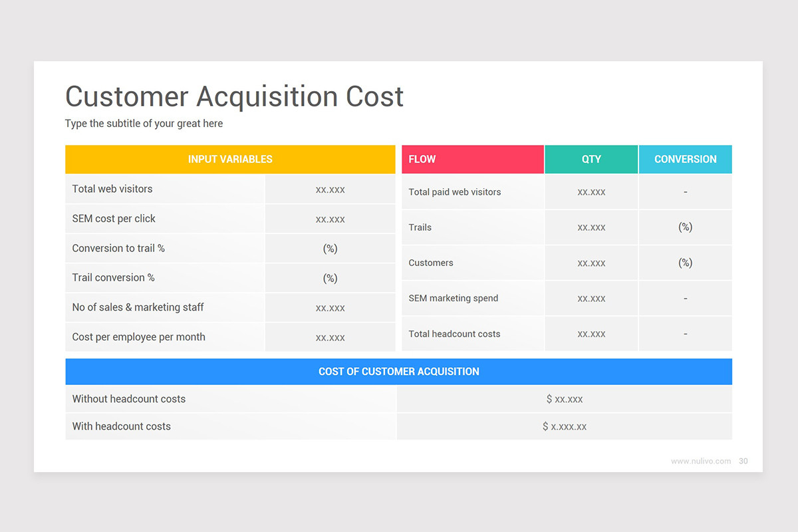Select the COST OF CUSTOMER ACQUISITION header
798x532 pixels.
[x=398, y=372]
